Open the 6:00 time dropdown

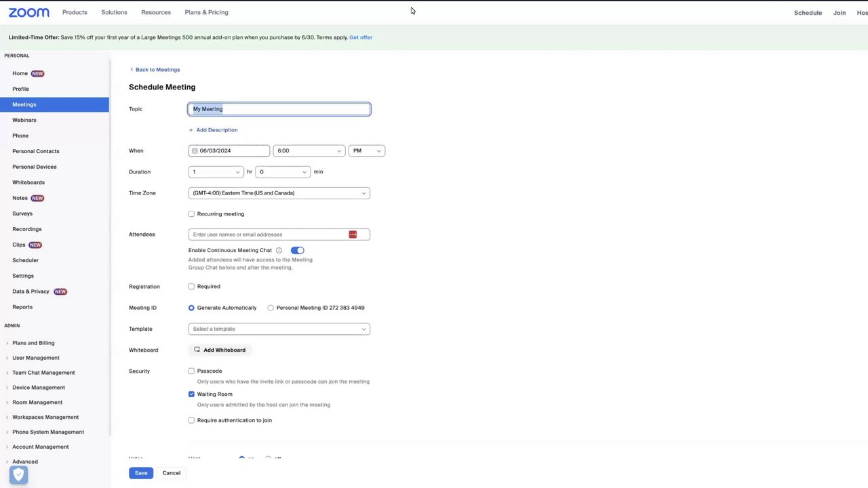pos(309,150)
